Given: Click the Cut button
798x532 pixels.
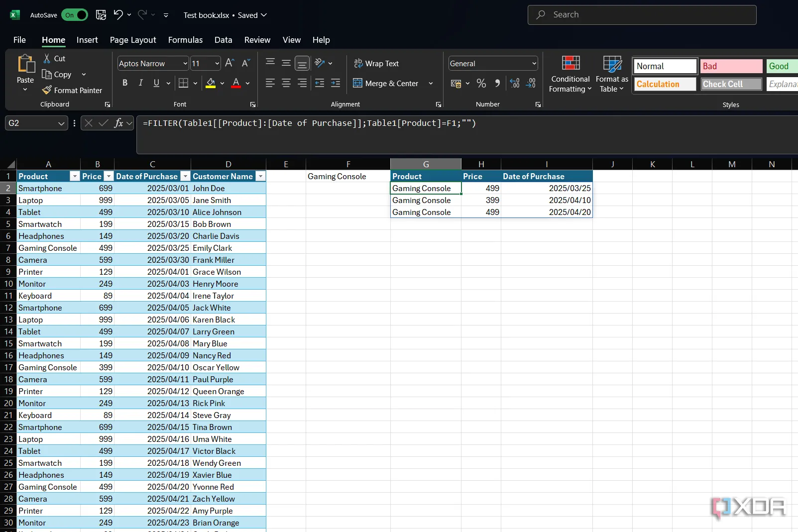Looking at the screenshot, I should click(x=54, y=59).
